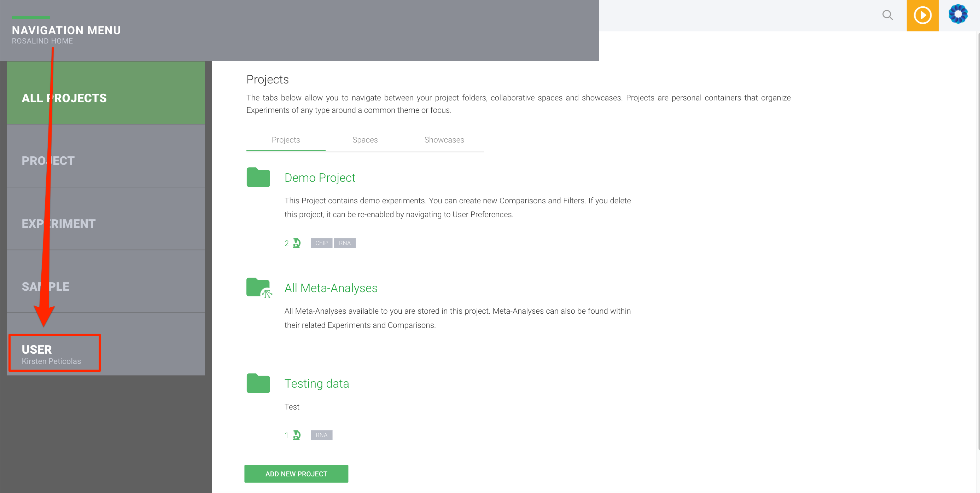Click the orange play circle icon
This screenshot has width=980, height=493.
click(x=923, y=16)
